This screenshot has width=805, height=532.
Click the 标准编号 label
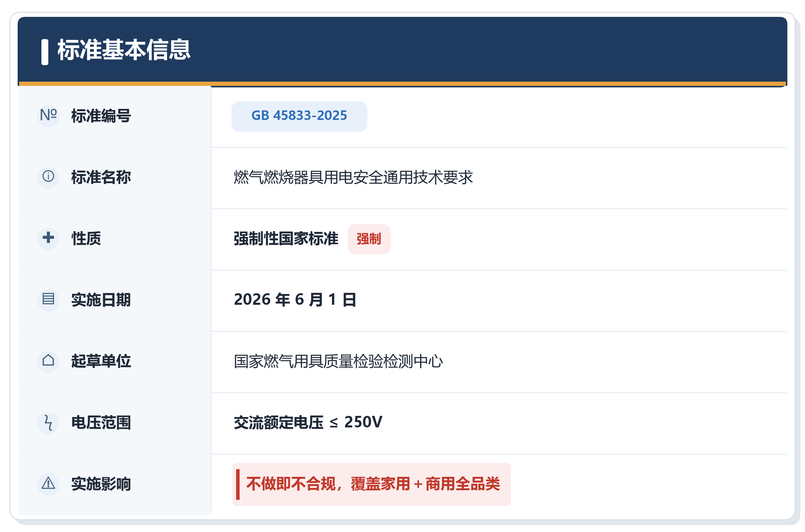tap(101, 116)
